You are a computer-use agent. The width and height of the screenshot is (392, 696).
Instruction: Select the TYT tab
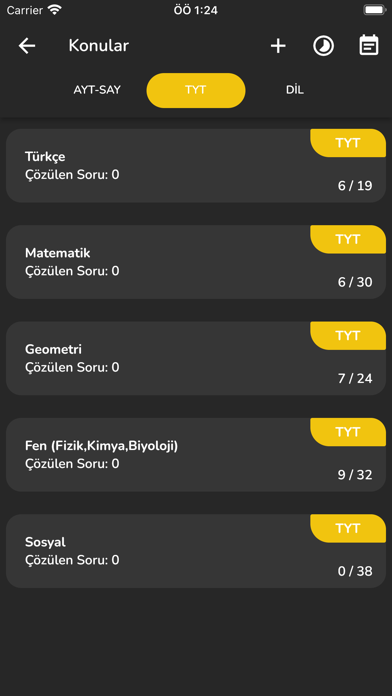[x=196, y=90]
